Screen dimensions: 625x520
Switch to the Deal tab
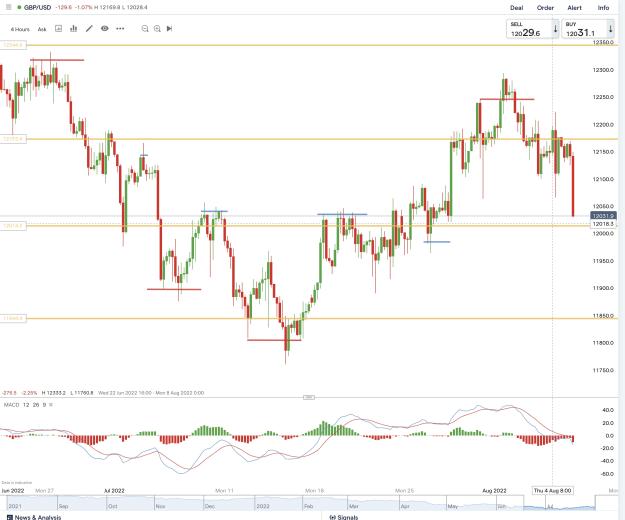click(x=517, y=8)
